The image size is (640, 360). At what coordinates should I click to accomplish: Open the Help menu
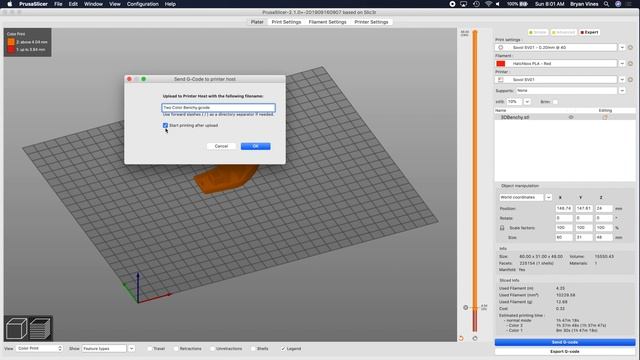(x=170, y=4)
